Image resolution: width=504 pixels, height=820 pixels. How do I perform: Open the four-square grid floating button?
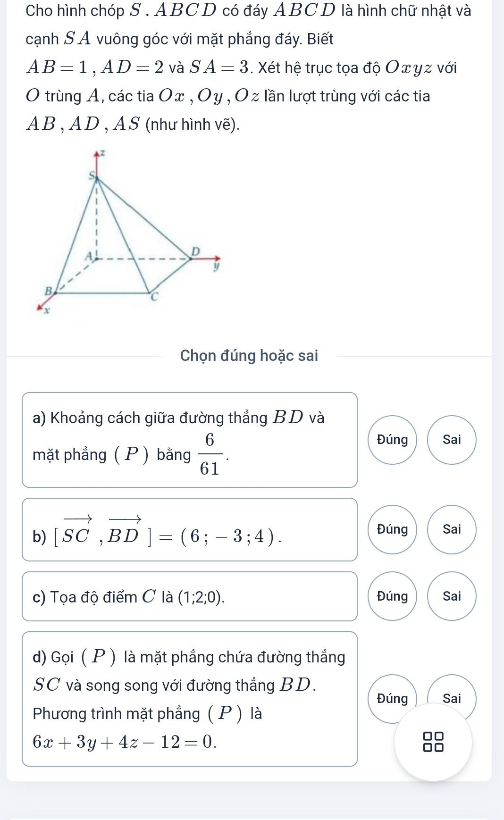(x=433, y=741)
